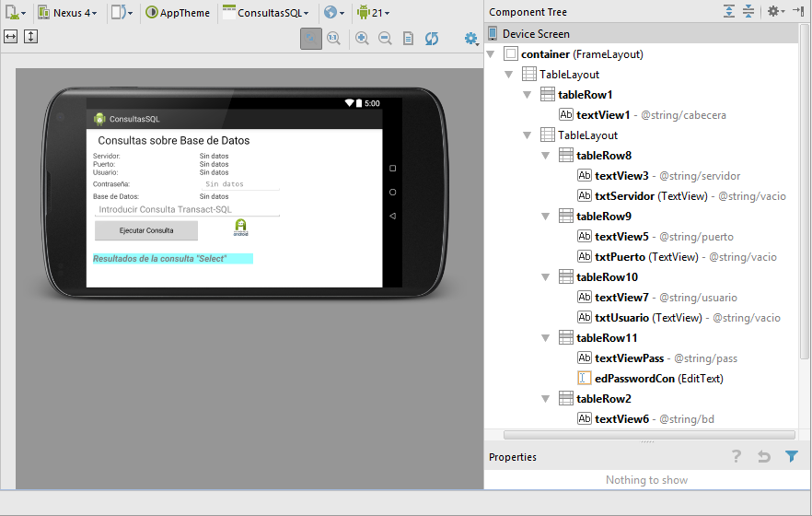Click the edPasswordCon EditText icon
812x516 pixels.
584,378
